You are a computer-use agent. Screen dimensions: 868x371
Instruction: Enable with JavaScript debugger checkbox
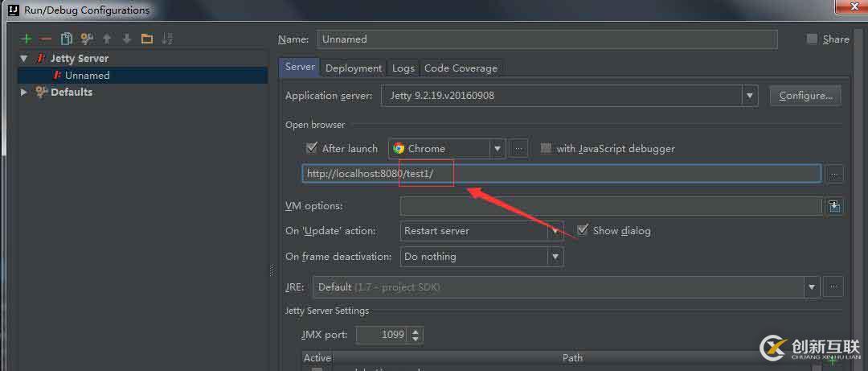pyautogui.click(x=547, y=148)
